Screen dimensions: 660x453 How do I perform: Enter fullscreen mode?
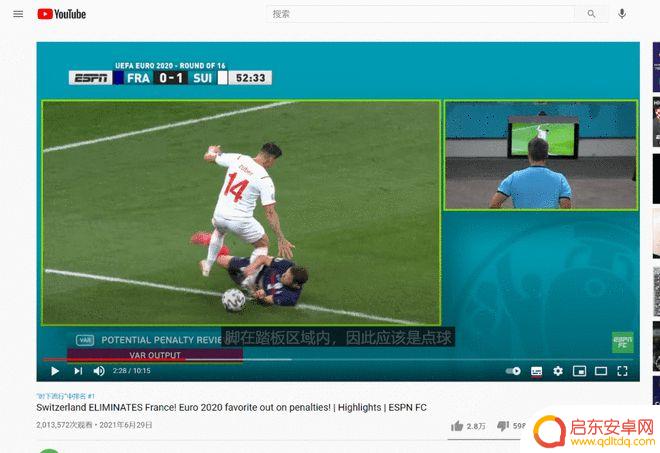(622, 371)
